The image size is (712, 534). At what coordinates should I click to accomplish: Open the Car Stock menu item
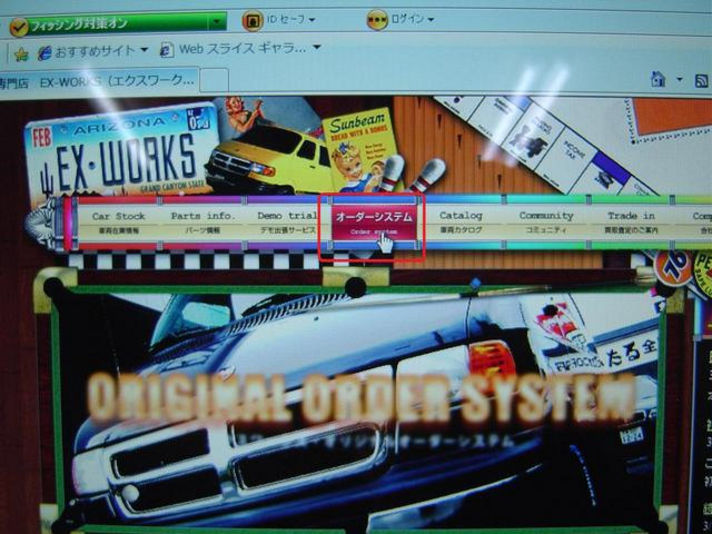(119, 222)
